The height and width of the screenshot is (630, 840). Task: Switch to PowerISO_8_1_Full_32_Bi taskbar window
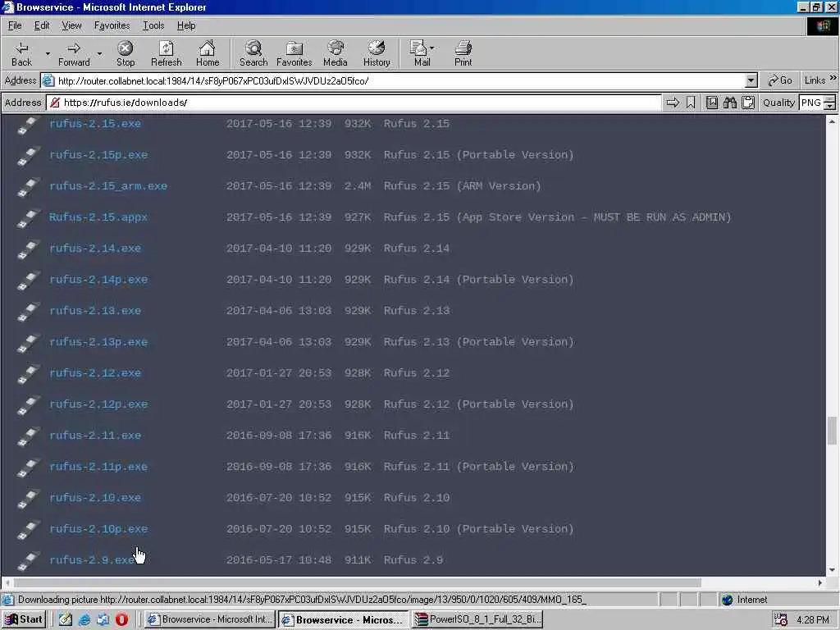pyautogui.click(x=478, y=619)
